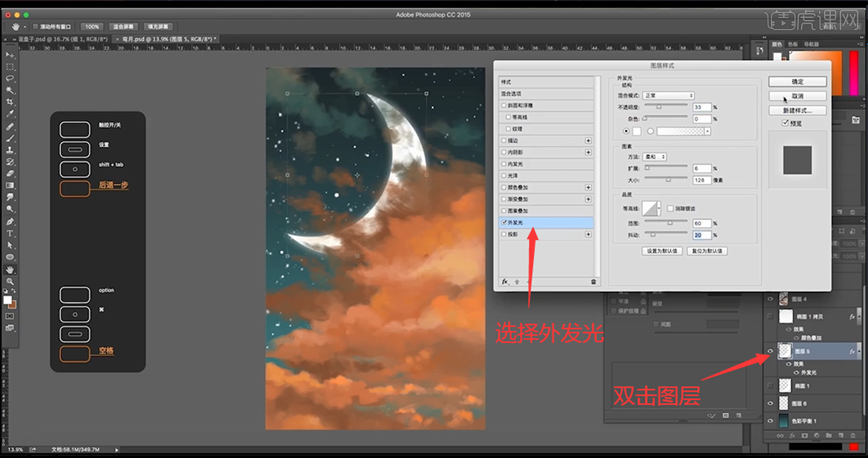Click the fx menu icon at Layer Style dialog bottom

tap(505, 281)
